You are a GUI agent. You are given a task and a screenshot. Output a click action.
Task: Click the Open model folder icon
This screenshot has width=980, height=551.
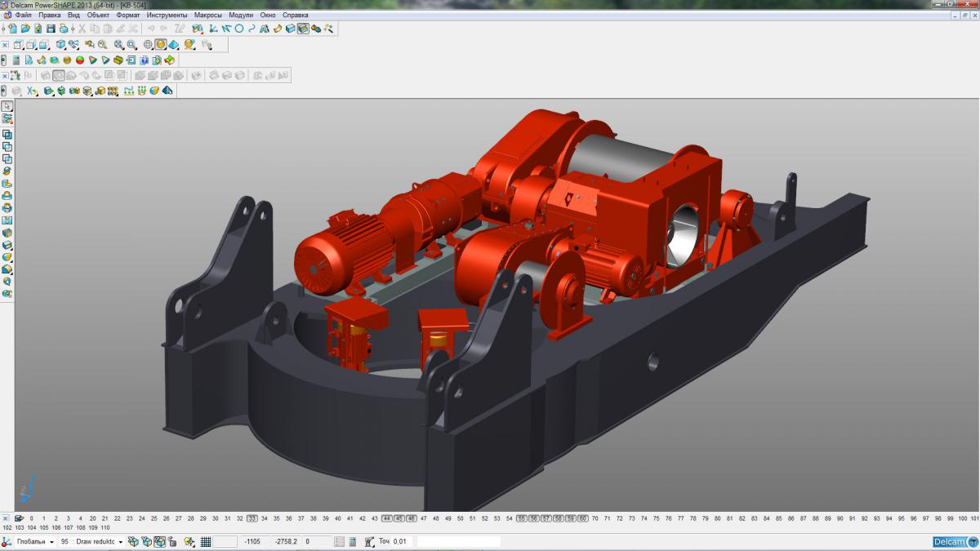pyautogui.click(x=25, y=28)
